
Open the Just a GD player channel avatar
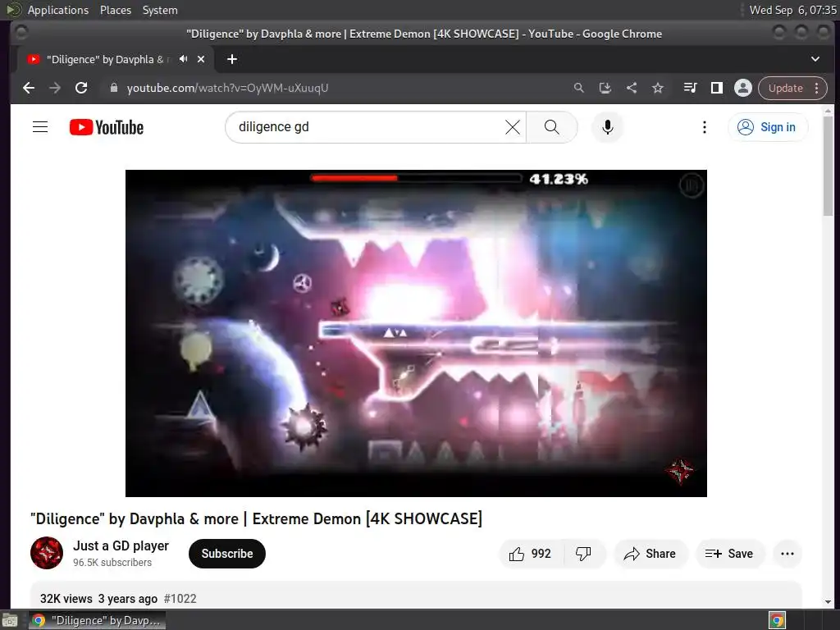click(47, 553)
